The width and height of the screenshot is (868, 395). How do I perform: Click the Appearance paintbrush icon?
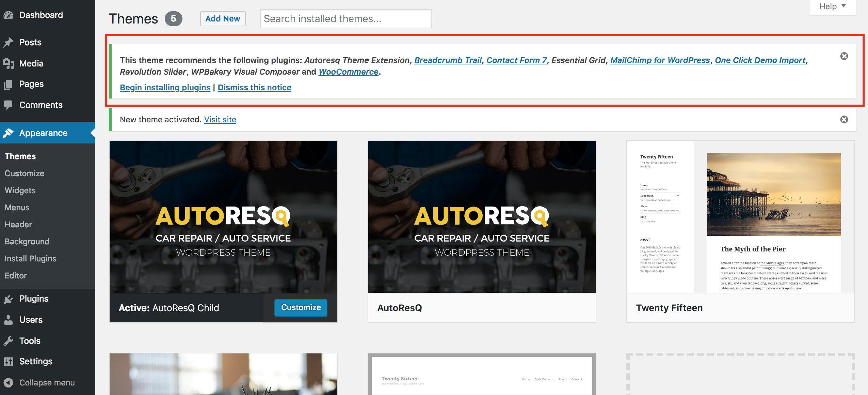click(9, 133)
